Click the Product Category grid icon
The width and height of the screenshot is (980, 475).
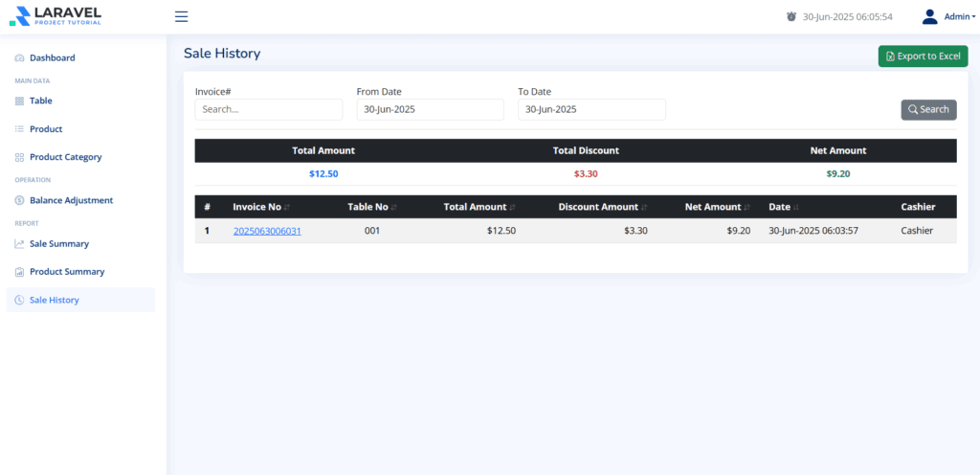(x=19, y=157)
